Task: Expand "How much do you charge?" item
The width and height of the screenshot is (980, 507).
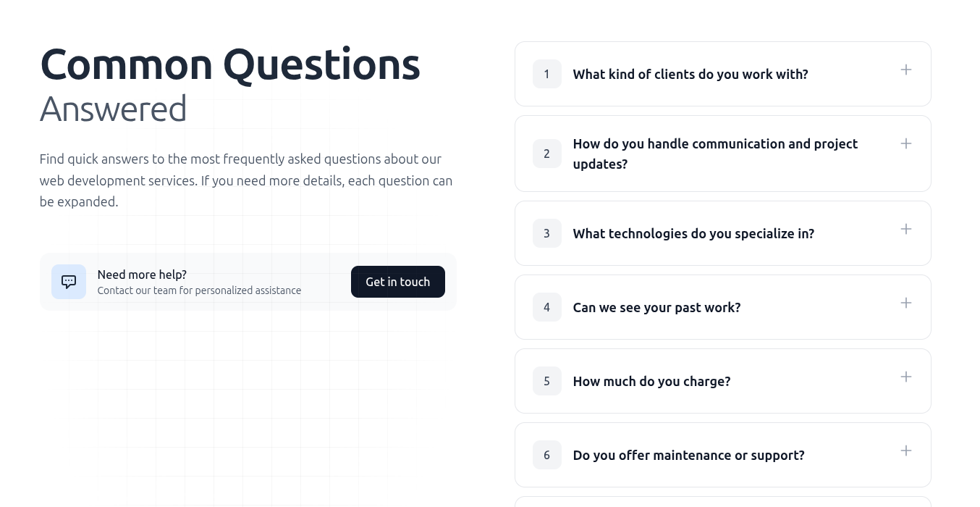Action: click(651, 382)
